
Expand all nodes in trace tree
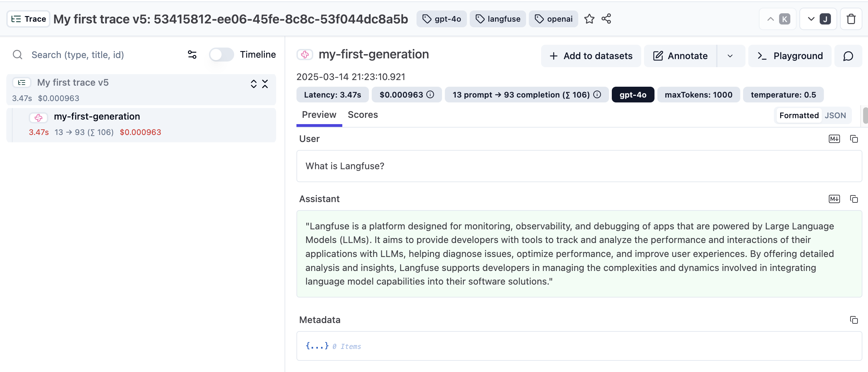pos(253,84)
